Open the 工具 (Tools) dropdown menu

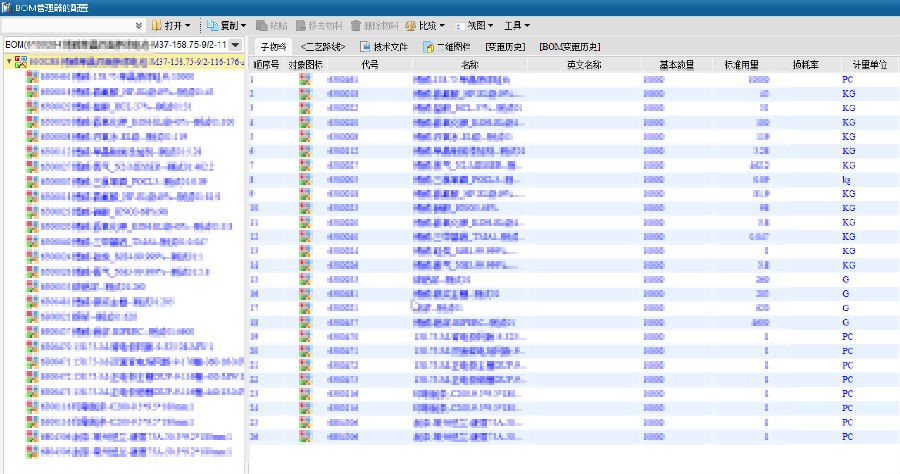[x=516, y=25]
